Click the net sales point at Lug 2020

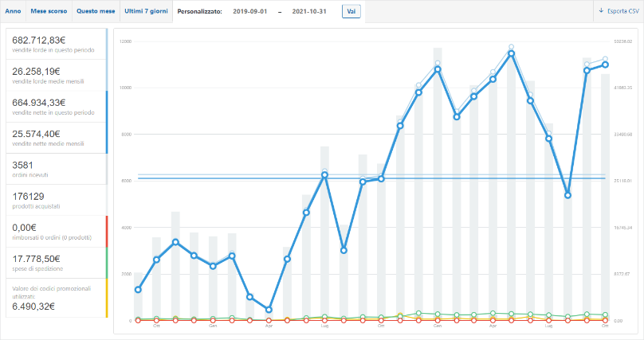pos(325,175)
